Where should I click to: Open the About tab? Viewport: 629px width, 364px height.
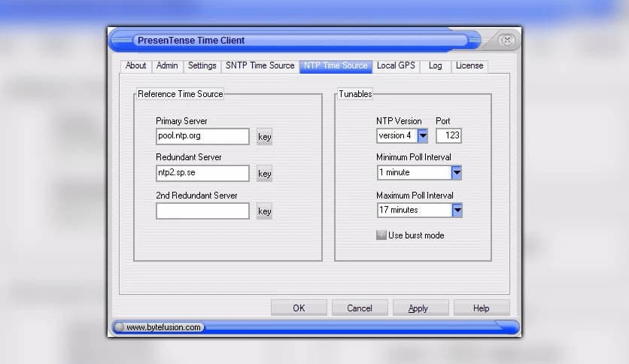[x=135, y=65]
